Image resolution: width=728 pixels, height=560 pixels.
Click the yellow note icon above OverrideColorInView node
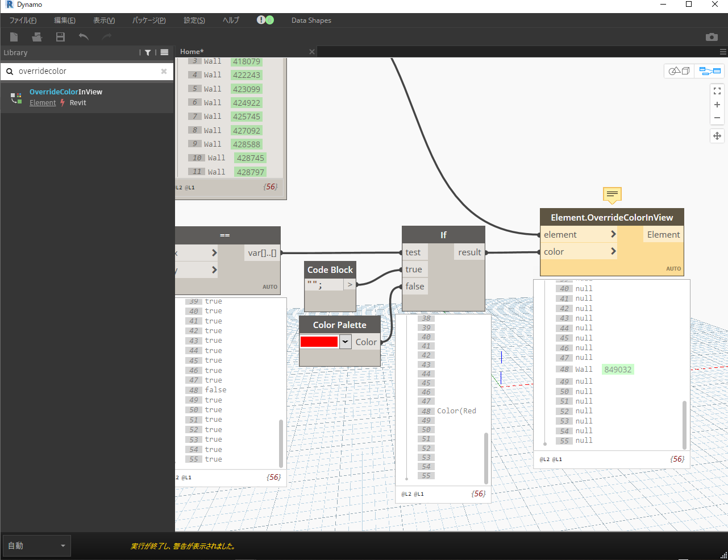coord(612,195)
